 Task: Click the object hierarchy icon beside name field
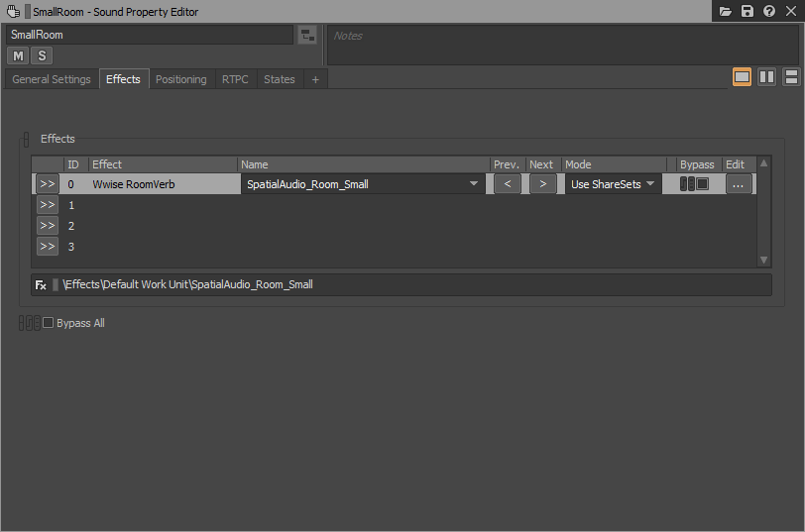(307, 36)
